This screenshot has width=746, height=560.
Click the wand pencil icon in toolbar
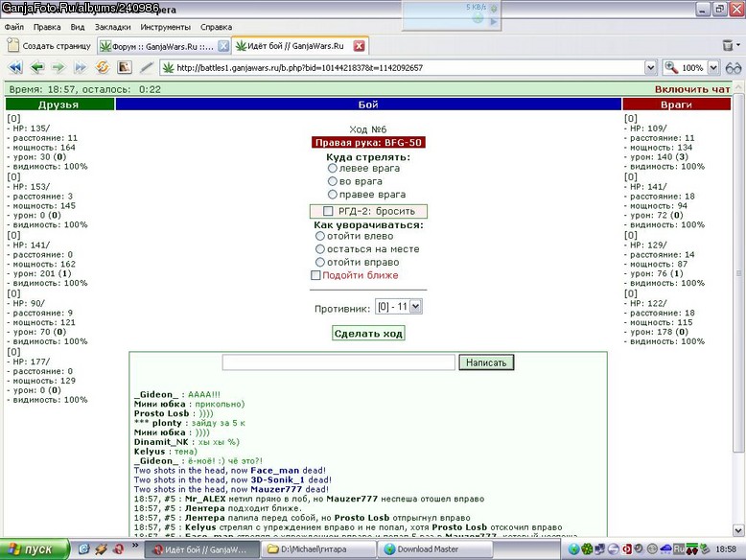pyautogui.click(x=147, y=67)
